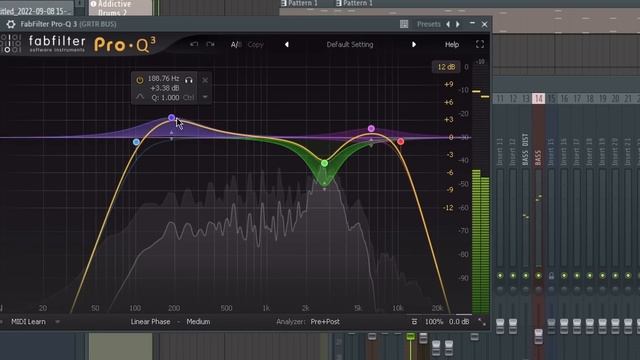Open the FabFilter plugin options gear
This screenshot has width=640, height=360.
(x=11, y=24)
